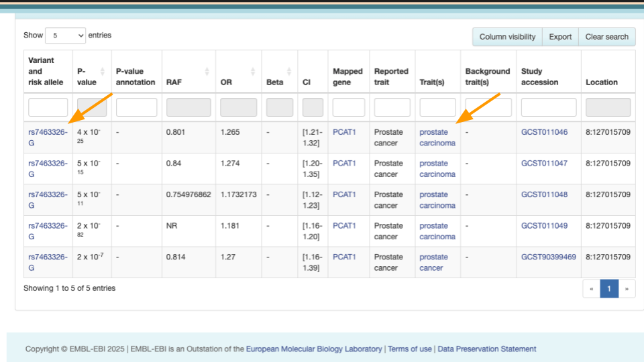Select RAF value 0.754976862
644x362 pixels.
click(x=189, y=194)
